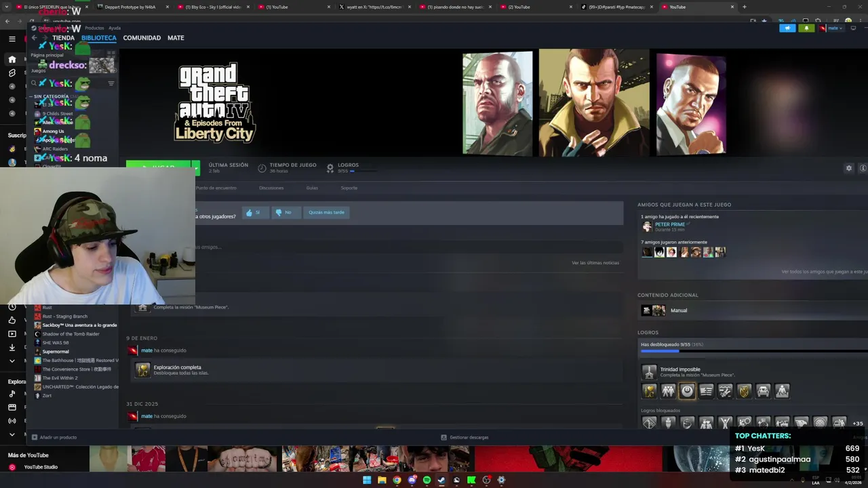Open Windows Start menu

click(x=367, y=480)
